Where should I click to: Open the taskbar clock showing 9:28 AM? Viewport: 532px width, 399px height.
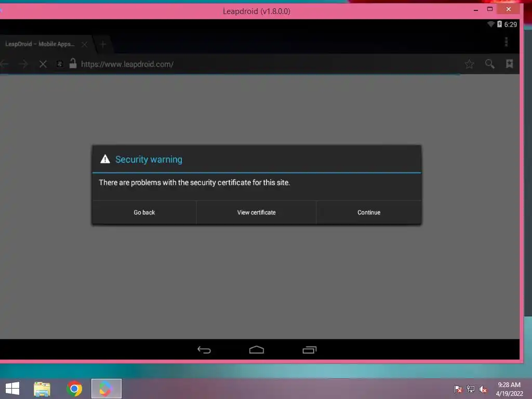pyautogui.click(x=509, y=389)
